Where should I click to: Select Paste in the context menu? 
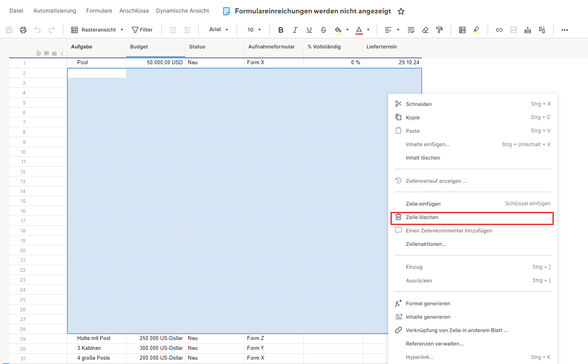pyautogui.click(x=473, y=131)
